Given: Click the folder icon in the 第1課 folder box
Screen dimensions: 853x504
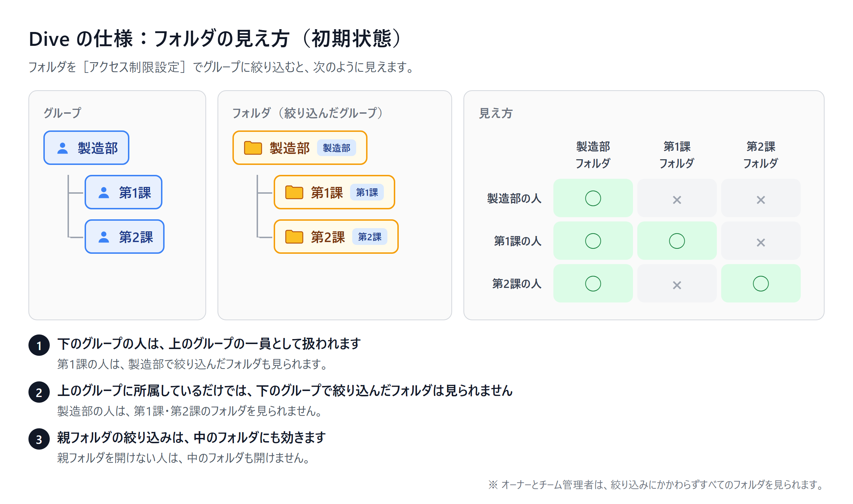Looking at the screenshot, I should [294, 192].
